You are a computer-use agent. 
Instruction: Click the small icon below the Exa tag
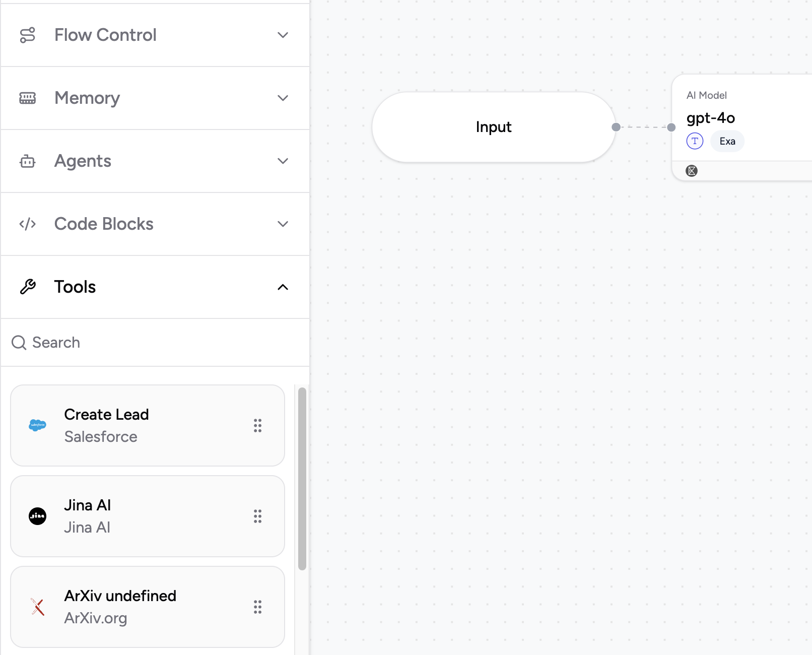pyautogui.click(x=692, y=171)
